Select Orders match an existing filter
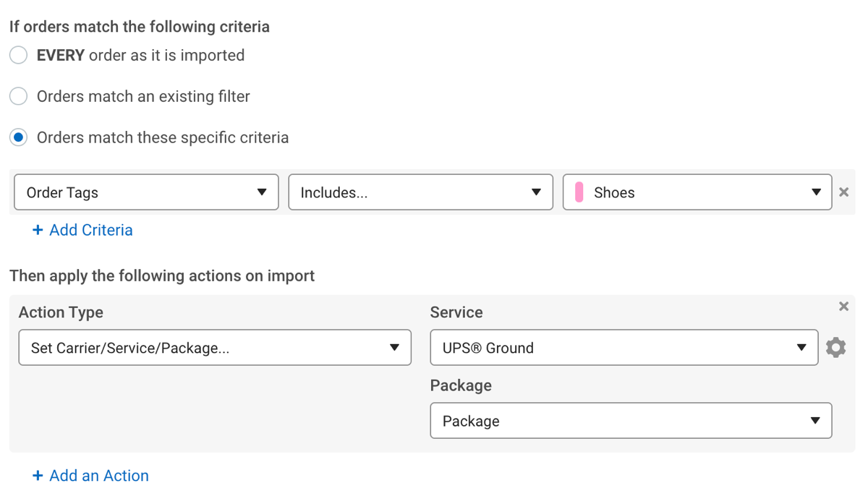The image size is (868, 496). pyautogui.click(x=18, y=95)
